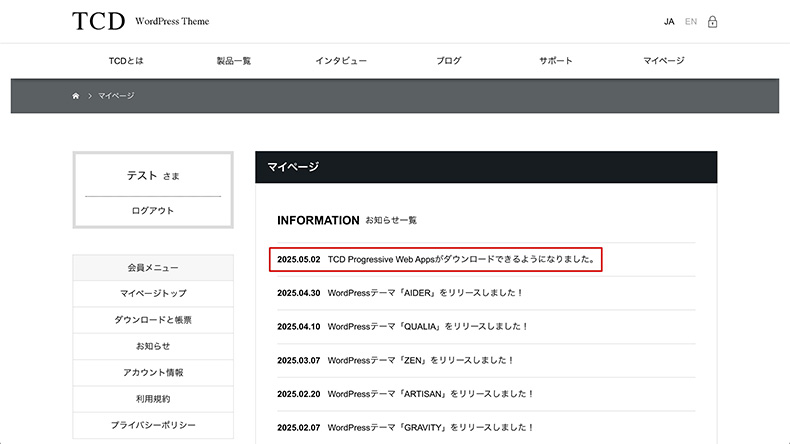Click the home icon in the breadcrumb
The image size is (790, 444).
pyautogui.click(x=76, y=96)
